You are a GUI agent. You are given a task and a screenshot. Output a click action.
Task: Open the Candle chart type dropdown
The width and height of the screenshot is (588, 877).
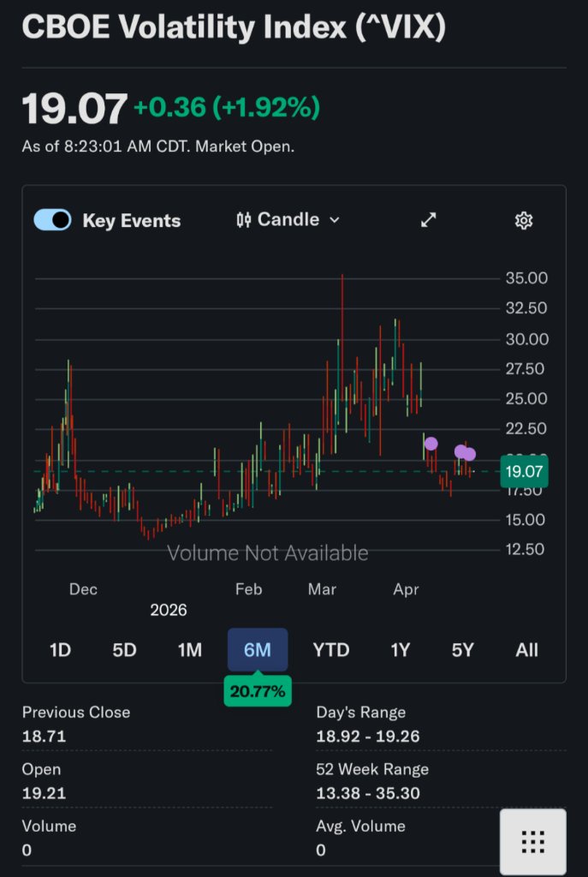point(288,220)
